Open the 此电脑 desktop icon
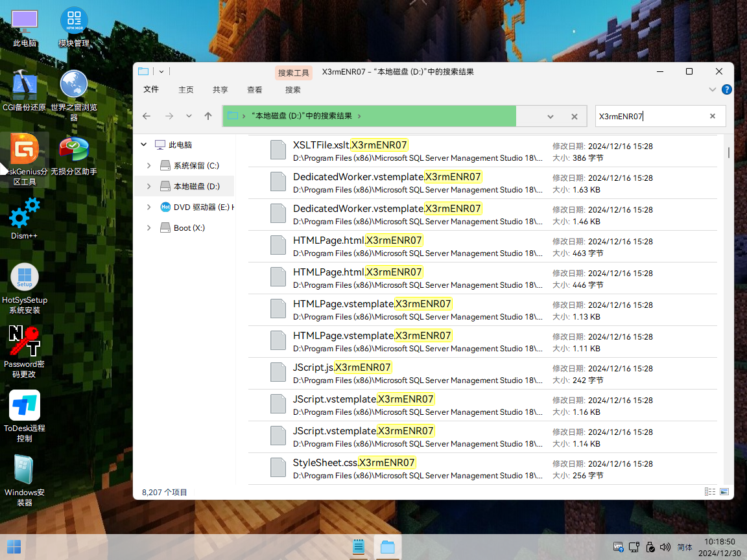The image size is (747, 560). tap(25, 29)
